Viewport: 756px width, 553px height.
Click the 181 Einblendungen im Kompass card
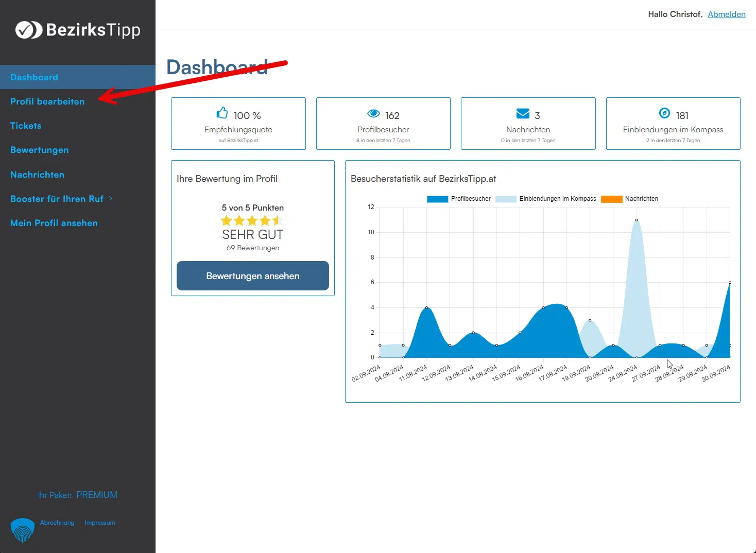[x=673, y=124]
